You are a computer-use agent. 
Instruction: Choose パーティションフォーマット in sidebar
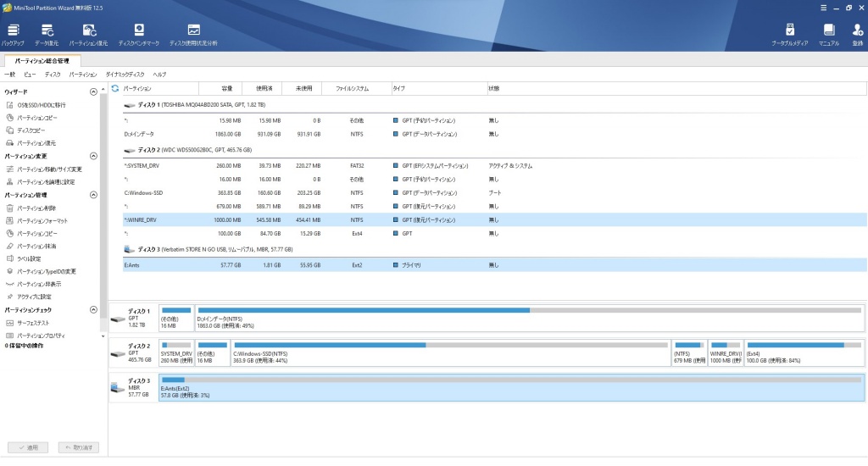[36, 220]
